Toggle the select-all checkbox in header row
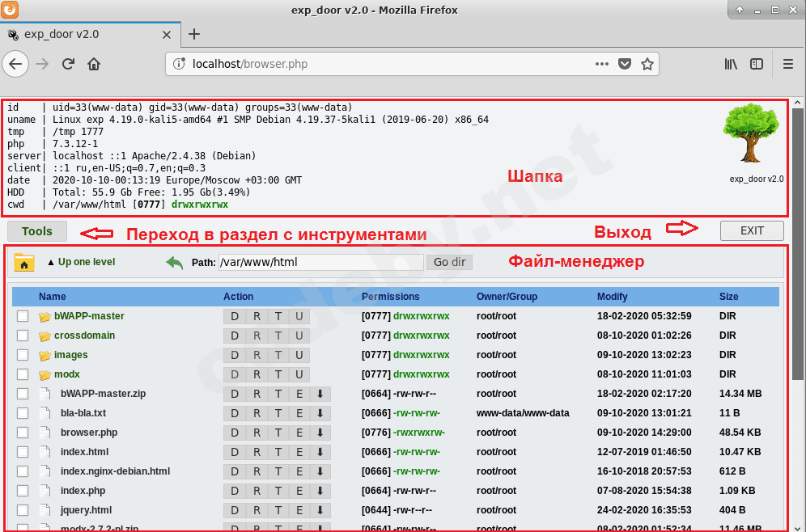806x532 pixels. [x=23, y=297]
